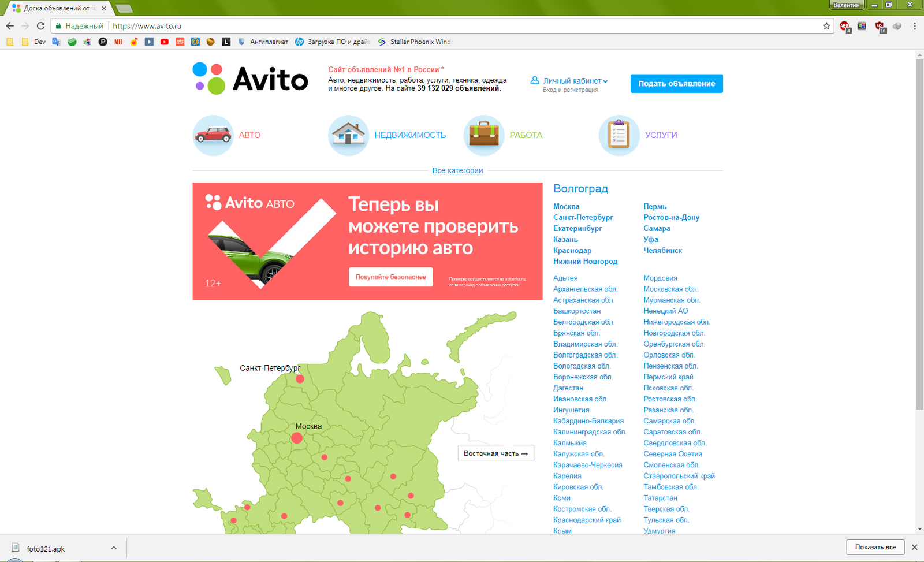Open the Dev bookmarks folder
This screenshot has height=562, width=924.
pos(34,42)
